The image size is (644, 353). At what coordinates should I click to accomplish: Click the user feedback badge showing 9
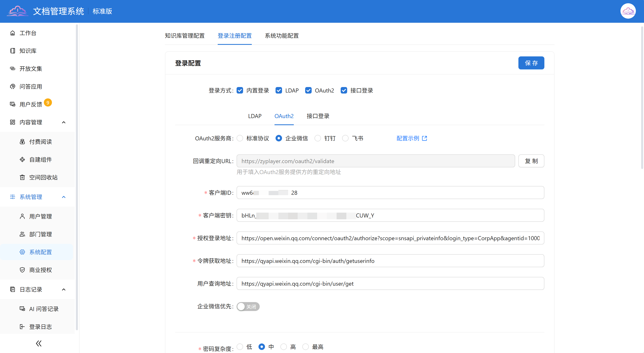(x=48, y=102)
